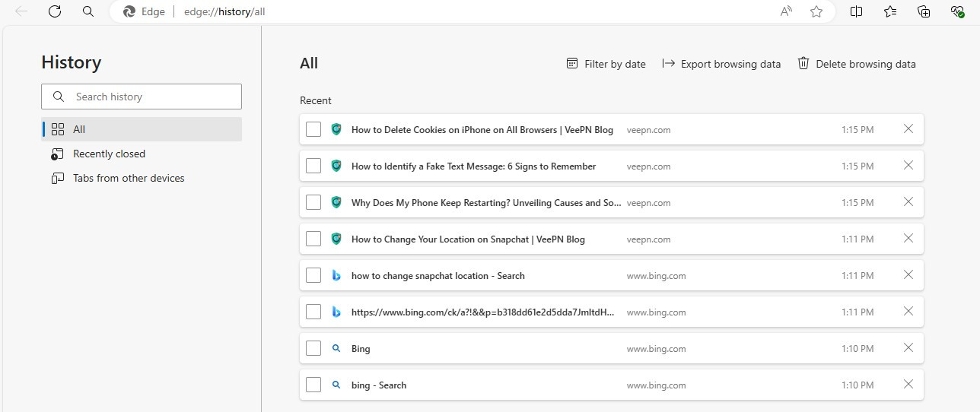Click Bing favicon of snapchat location search entry
Screen dimensions: 980x412
(336, 275)
